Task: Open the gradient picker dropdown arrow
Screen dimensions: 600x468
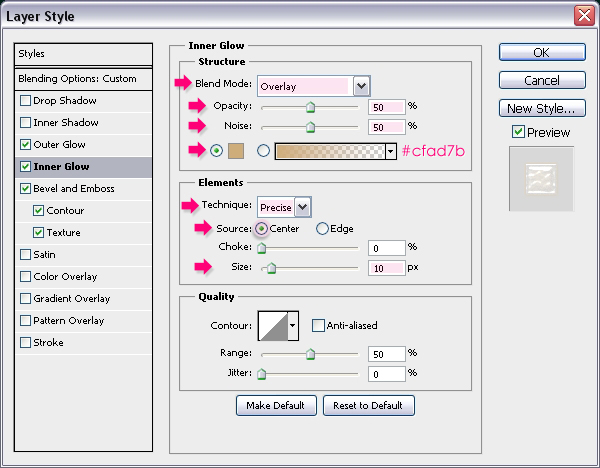Action: tap(390, 151)
